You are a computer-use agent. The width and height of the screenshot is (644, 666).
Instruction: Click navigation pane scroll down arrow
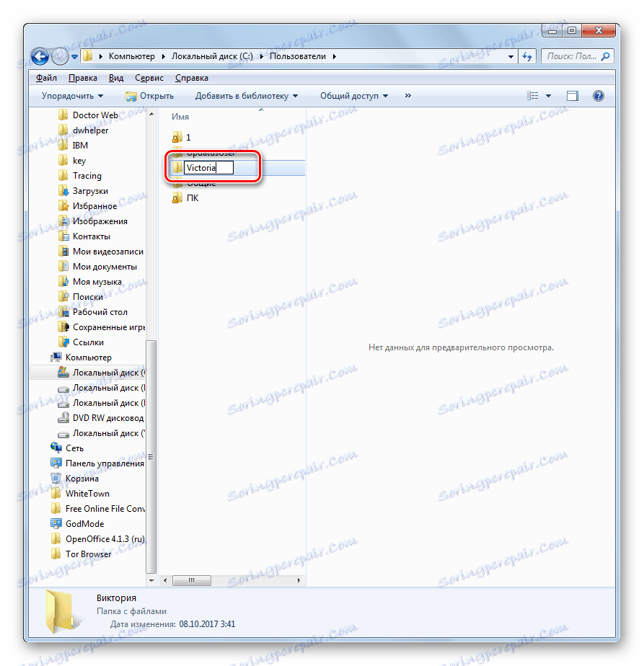click(151, 580)
